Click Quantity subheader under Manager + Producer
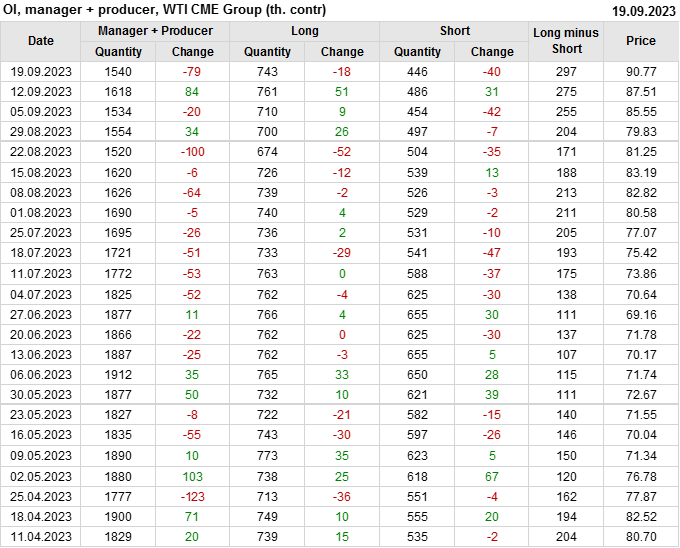Viewport: 680px width, 548px height. (118, 52)
